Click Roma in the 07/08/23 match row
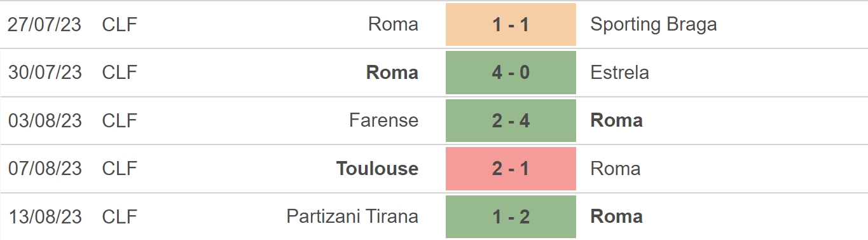This screenshot has width=868, height=240. (x=616, y=169)
